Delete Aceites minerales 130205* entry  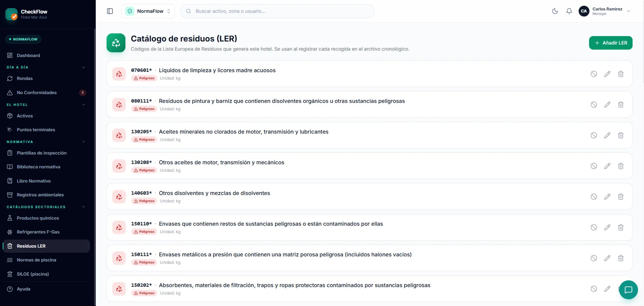click(x=621, y=135)
